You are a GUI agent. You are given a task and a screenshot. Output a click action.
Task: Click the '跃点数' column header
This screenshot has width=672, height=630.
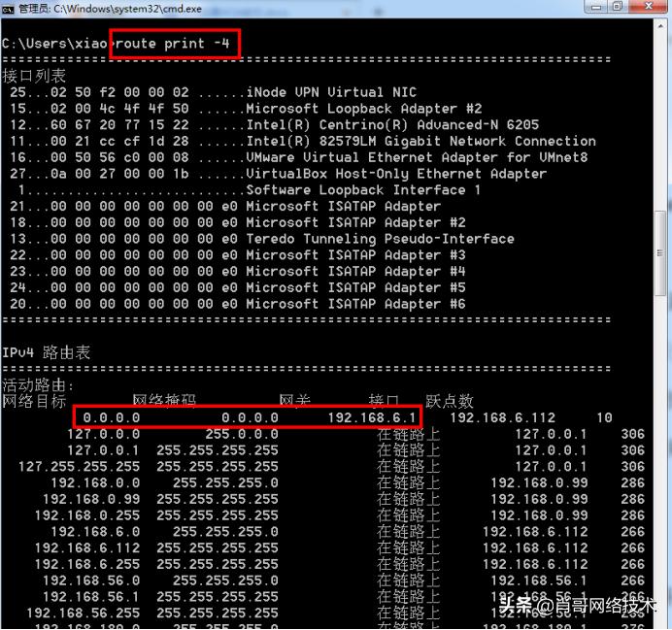450,401
